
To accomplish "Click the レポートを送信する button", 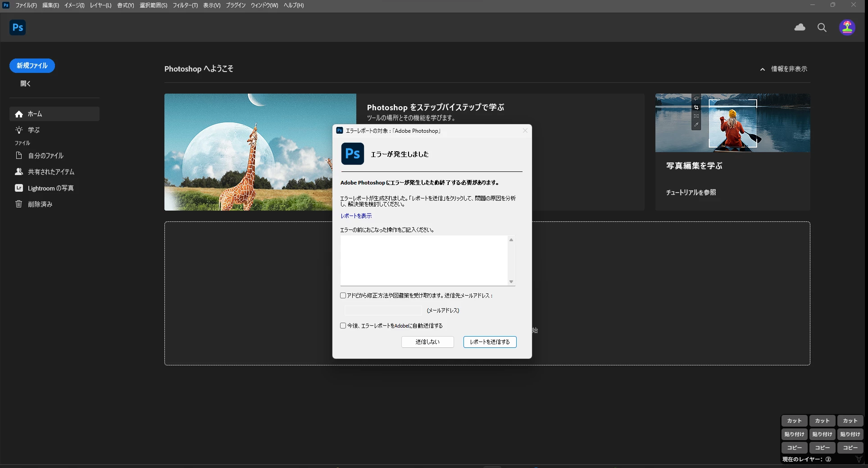I will [x=490, y=342].
